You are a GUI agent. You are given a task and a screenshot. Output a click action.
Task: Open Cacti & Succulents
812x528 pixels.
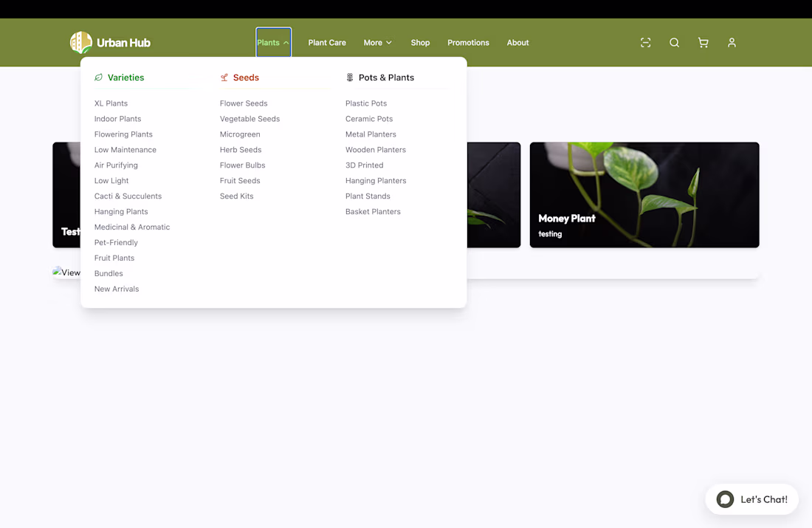coord(128,196)
